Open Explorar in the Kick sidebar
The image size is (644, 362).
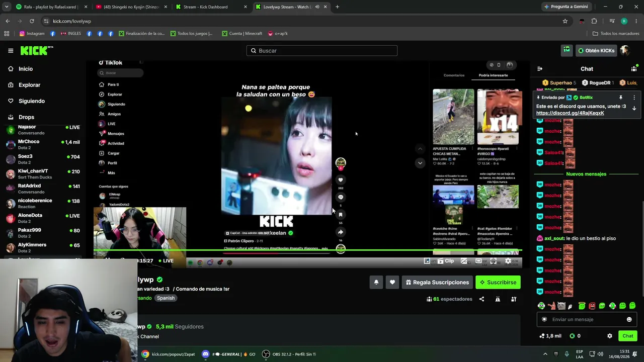29,85
